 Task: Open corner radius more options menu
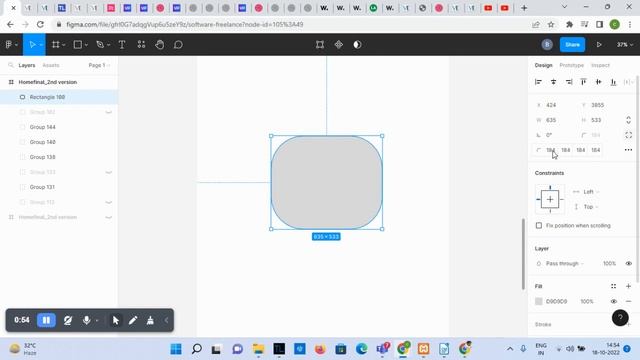pyautogui.click(x=628, y=150)
